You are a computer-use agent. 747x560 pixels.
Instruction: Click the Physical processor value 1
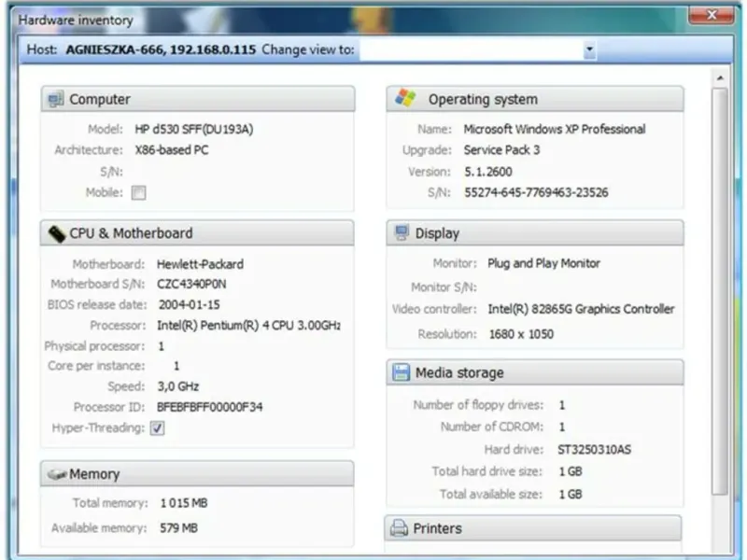pyautogui.click(x=161, y=346)
